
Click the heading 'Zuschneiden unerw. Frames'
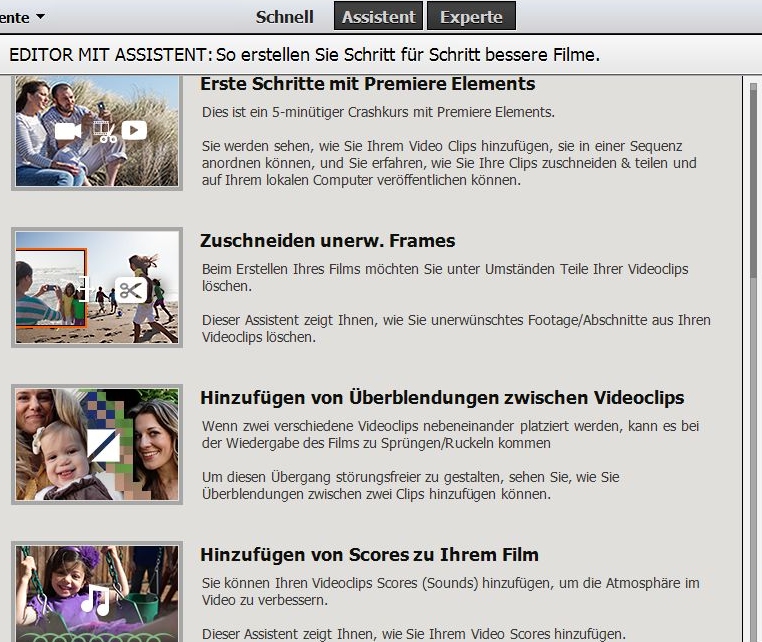[328, 241]
